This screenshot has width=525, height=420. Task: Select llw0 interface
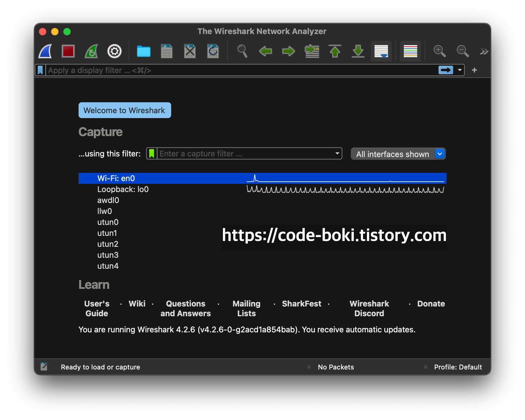(262, 211)
